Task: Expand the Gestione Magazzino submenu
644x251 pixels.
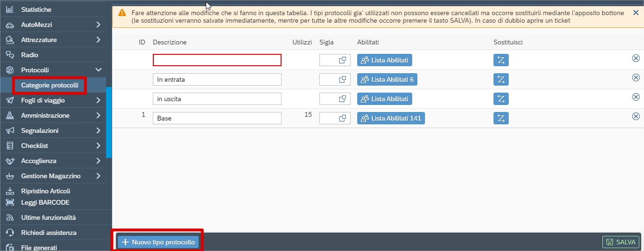Action: click(98, 176)
